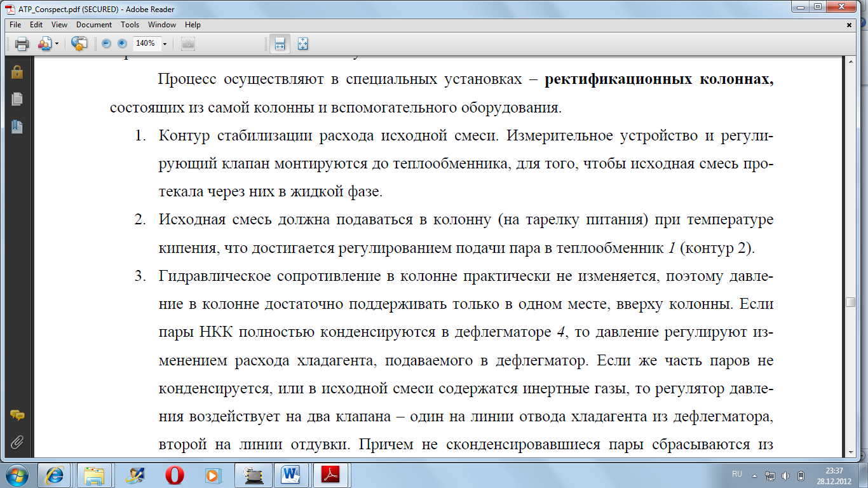The height and width of the screenshot is (488, 868).
Task: Show the Attachments paperclip panel
Action: [x=17, y=441]
